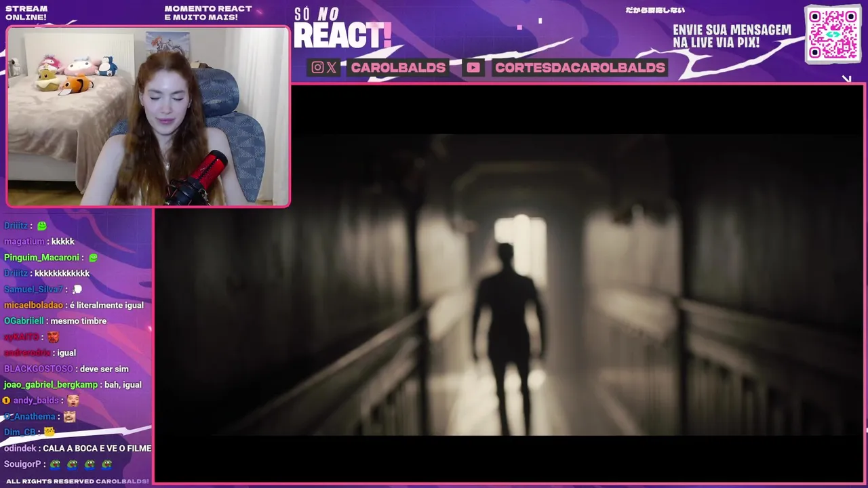The image size is (868, 488).
Task: Click the CORTESDACAROLBALDS channel name
Action: [x=580, y=67]
